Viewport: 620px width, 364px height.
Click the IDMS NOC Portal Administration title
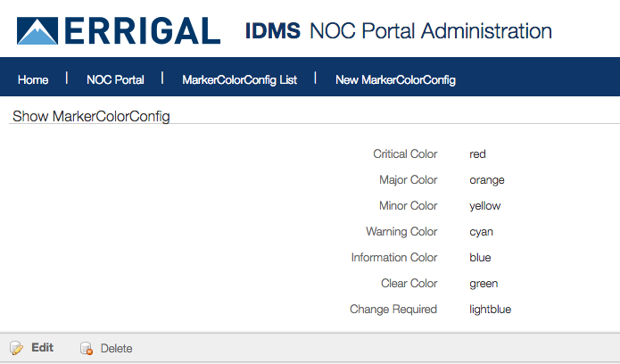(398, 31)
